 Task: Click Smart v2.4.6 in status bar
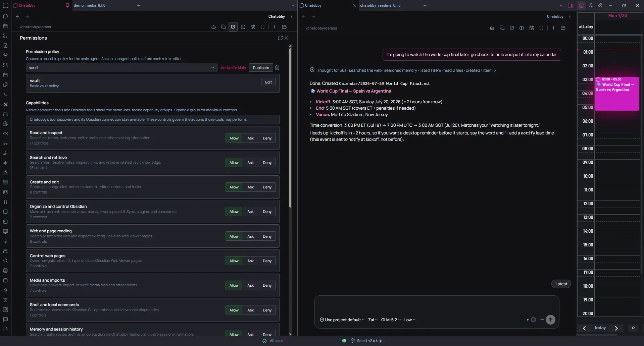point(367,341)
